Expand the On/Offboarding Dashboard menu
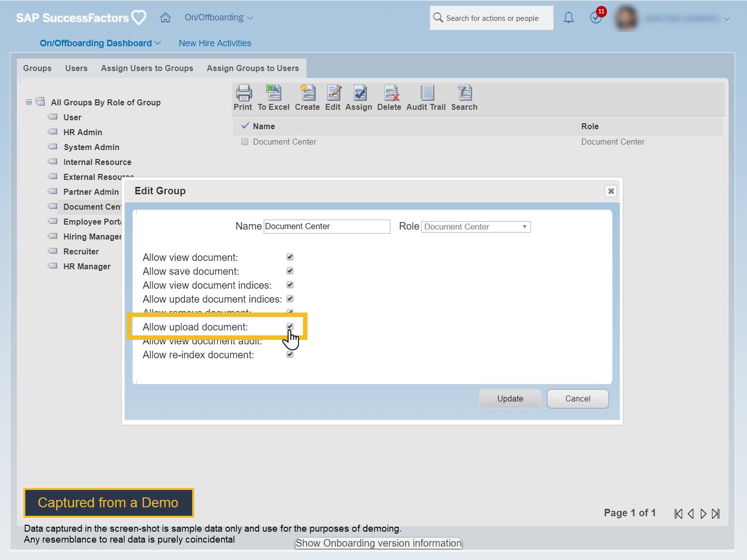This screenshot has height=560, width=747. [x=100, y=43]
